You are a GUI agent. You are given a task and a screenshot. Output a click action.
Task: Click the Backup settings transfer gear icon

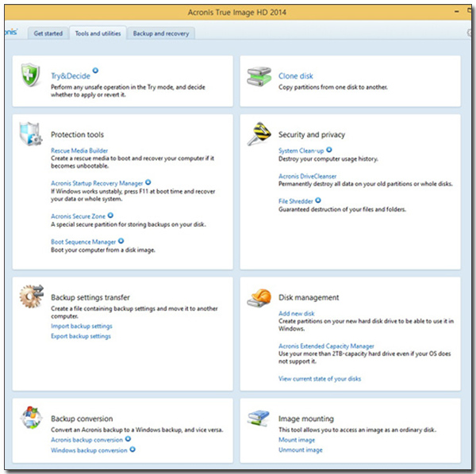point(32,296)
